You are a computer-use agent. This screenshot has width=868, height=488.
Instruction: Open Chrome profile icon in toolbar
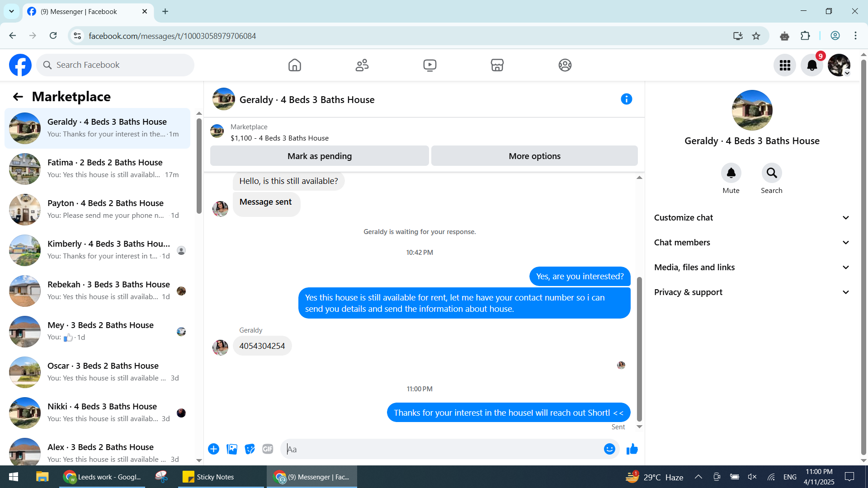[x=835, y=36]
